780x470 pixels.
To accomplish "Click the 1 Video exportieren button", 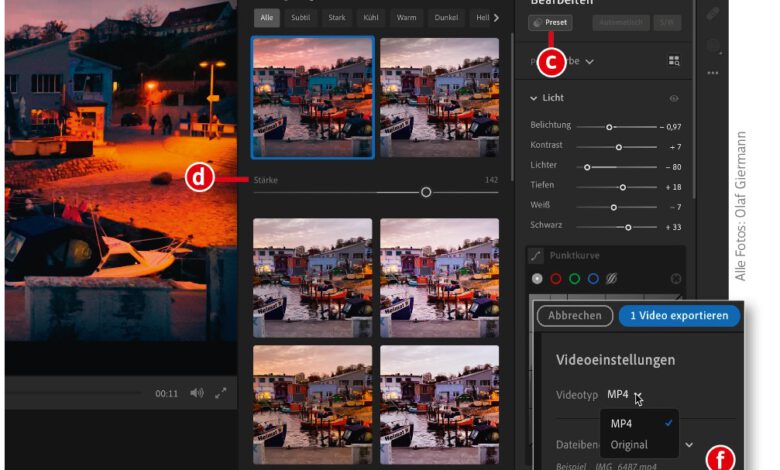I will point(679,315).
